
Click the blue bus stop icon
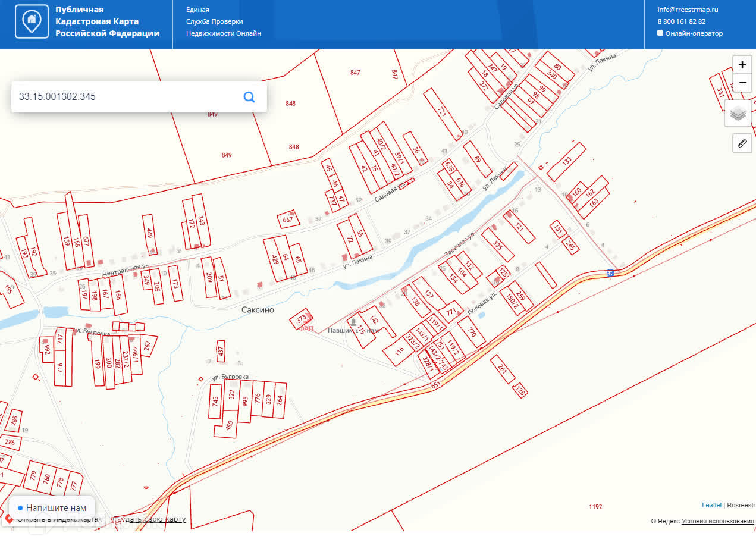610,273
